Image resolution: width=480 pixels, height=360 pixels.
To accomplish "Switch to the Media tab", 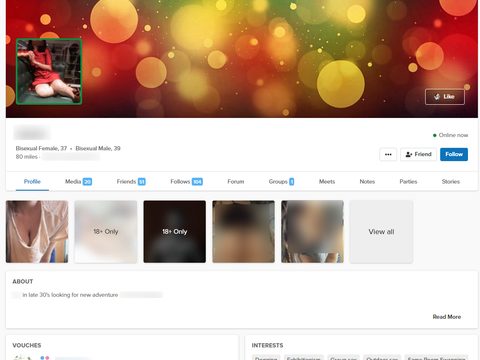I will [x=78, y=182].
